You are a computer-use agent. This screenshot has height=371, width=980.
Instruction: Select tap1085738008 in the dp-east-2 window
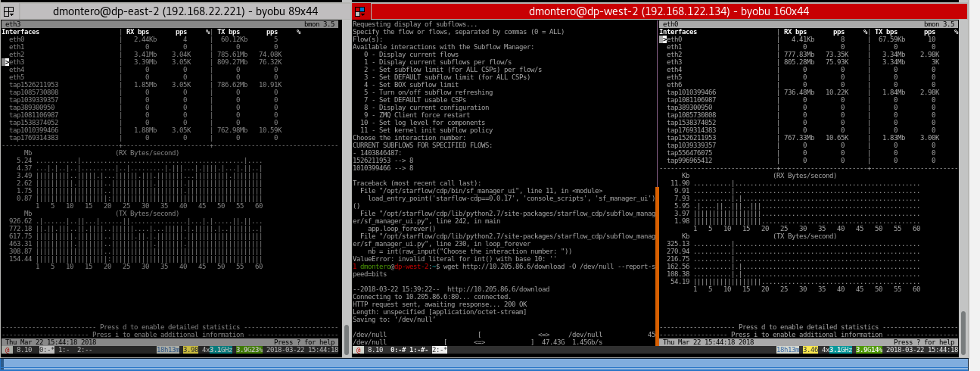33,92
